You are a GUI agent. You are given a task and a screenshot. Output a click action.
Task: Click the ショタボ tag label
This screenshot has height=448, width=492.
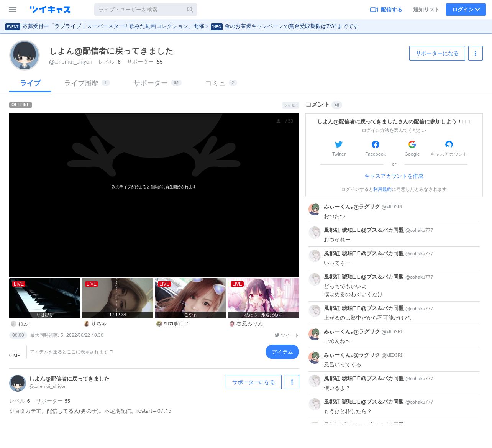point(291,105)
